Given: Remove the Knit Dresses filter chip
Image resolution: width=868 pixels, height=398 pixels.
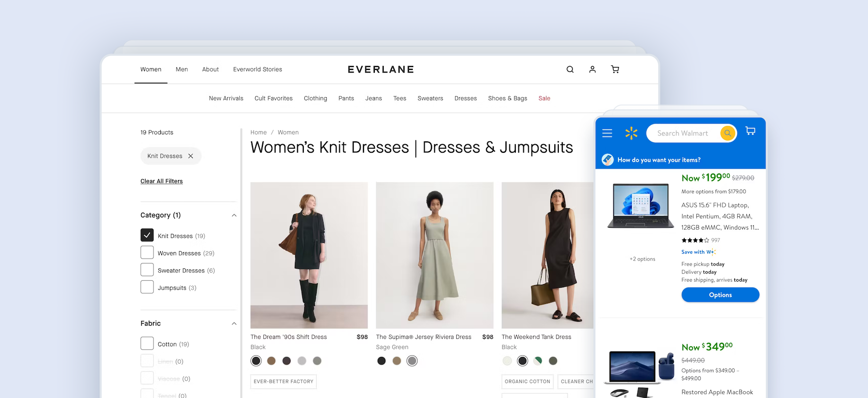Looking at the screenshot, I should pyautogui.click(x=191, y=156).
